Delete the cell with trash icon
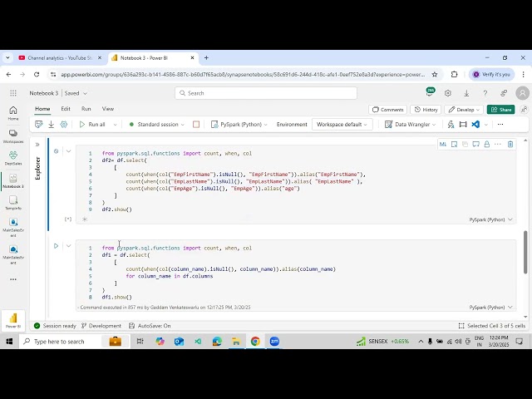The height and width of the screenshot is (399, 532). [510, 144]
